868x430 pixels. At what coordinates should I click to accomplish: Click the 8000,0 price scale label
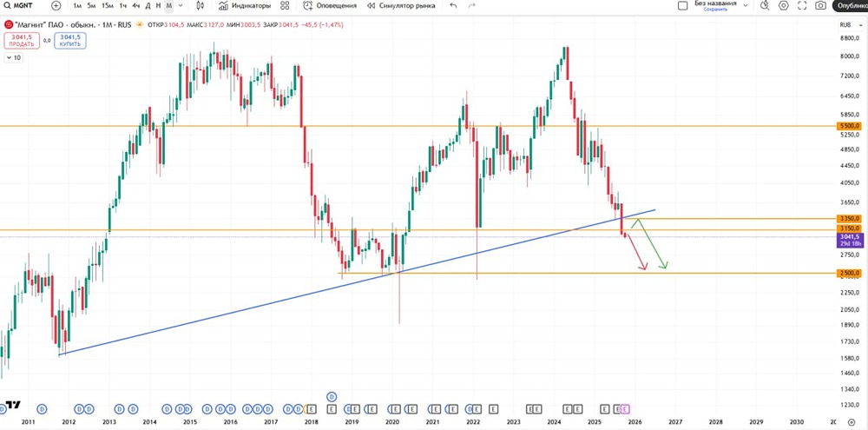[x=851, y=56]
